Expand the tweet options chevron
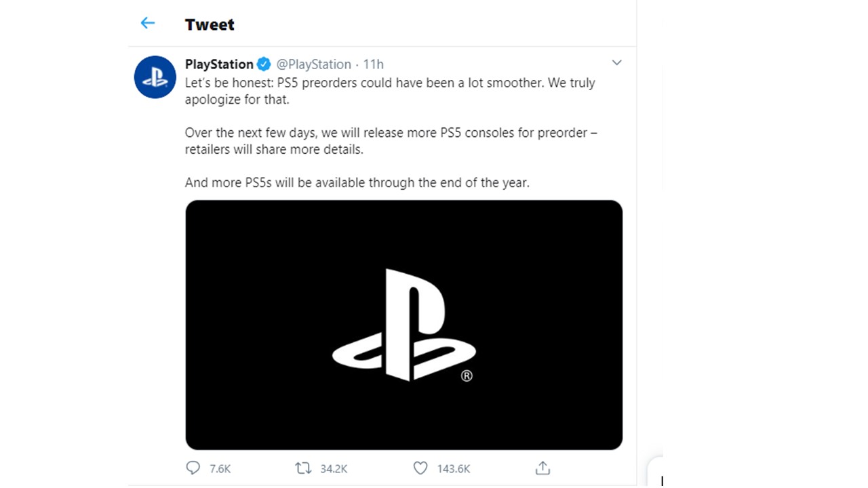 click(x=616, y=63)
